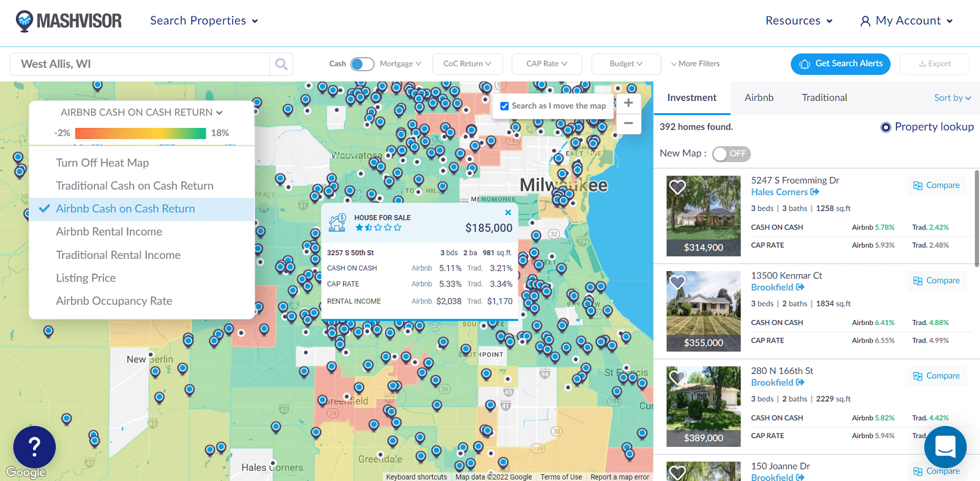Compare the 280 N 166th St property

[937, 376]
